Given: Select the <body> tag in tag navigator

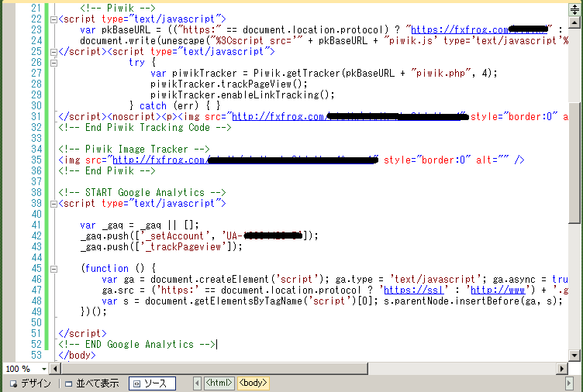Looking at the screenshot, I should pos(253,383).
